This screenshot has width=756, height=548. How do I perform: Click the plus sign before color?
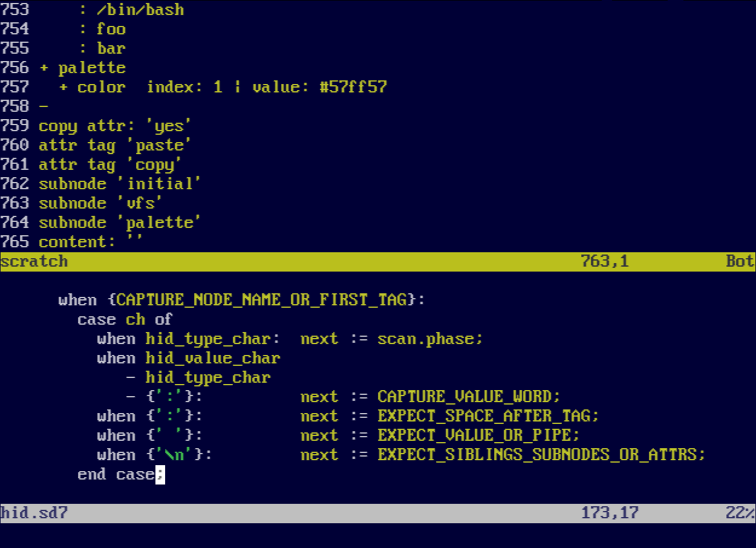click(63, 87)
